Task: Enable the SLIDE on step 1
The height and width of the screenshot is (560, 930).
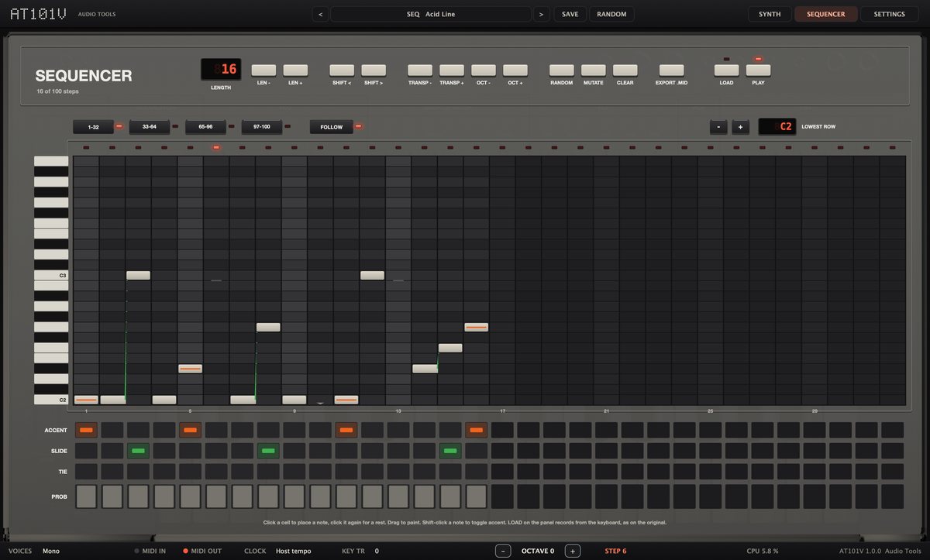Action: coord(87,450)
